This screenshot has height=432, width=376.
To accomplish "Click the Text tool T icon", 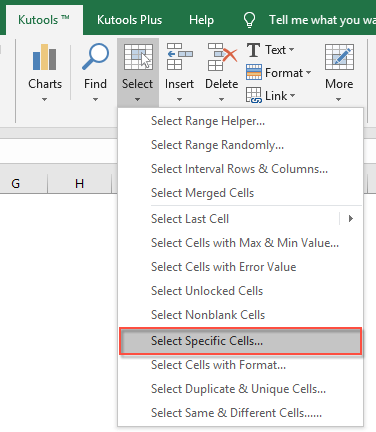I will (x=253, y=50).
